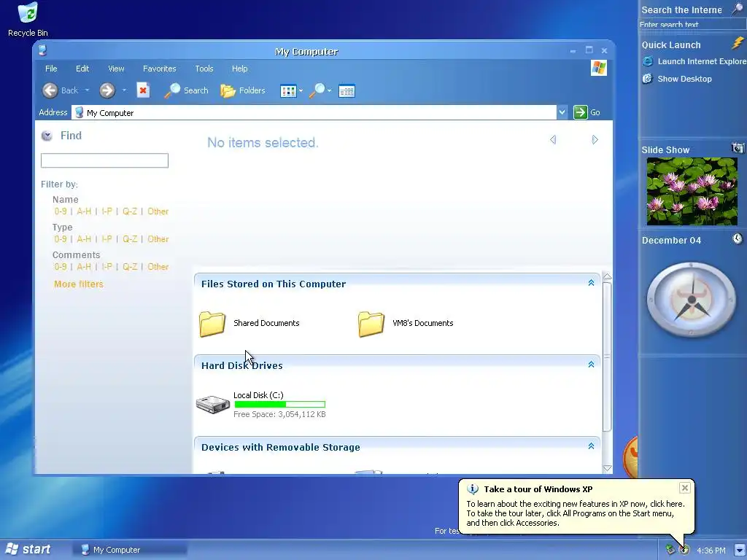Click the info icon in tour balloon
Image resolution: width=747 pixels, height=560 pixels.
point(473,489)
